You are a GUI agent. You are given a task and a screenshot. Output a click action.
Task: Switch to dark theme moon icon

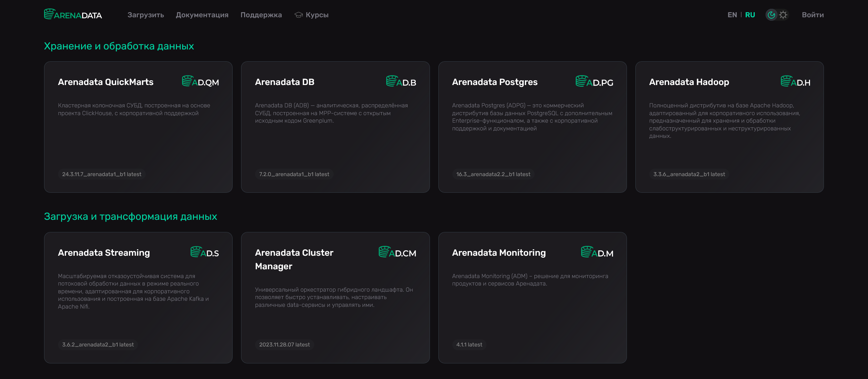(x=771, y=15)
